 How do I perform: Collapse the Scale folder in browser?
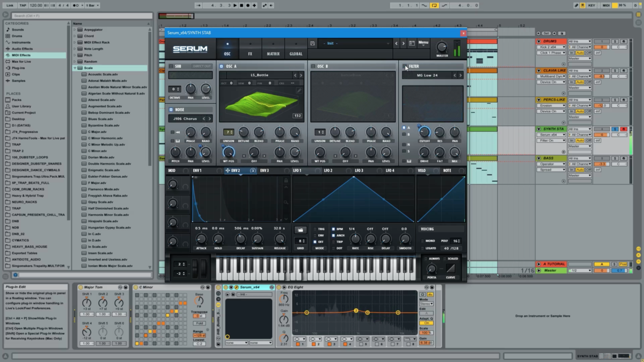75,68
